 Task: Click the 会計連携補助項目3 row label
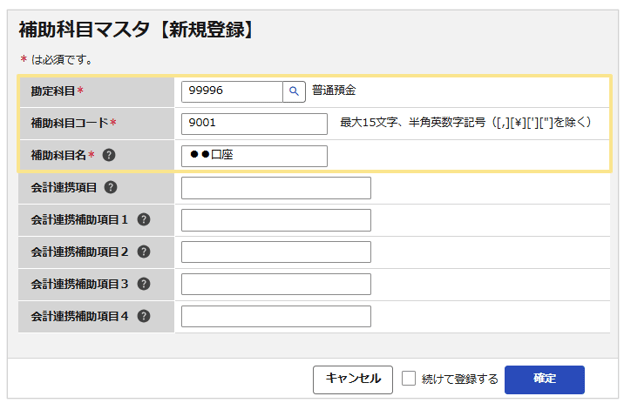pos(80,284)
